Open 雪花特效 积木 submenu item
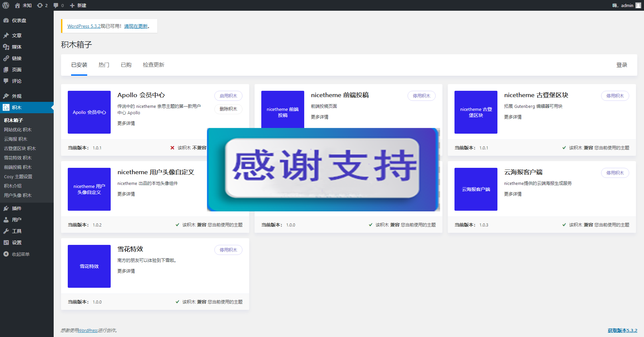 click(x=18, y=158)
